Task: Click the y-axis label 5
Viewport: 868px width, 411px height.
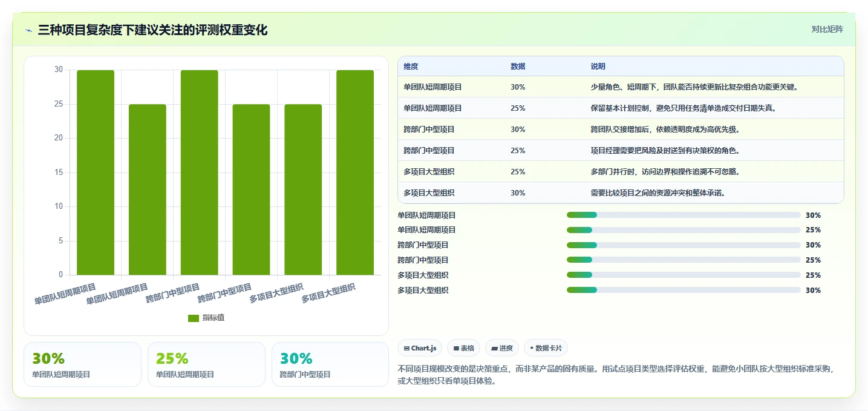Action: (x=60, y=241)
